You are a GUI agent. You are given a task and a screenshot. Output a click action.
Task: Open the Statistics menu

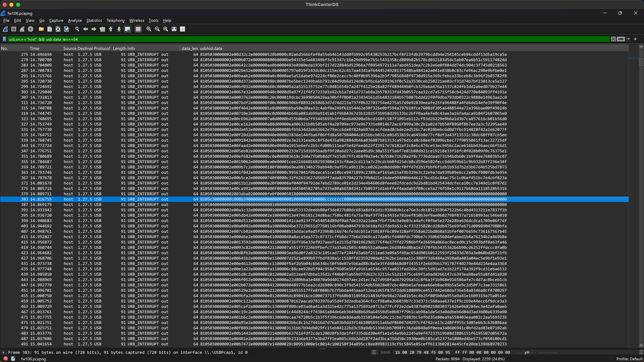pyautogui.click(x=94, y=20)
